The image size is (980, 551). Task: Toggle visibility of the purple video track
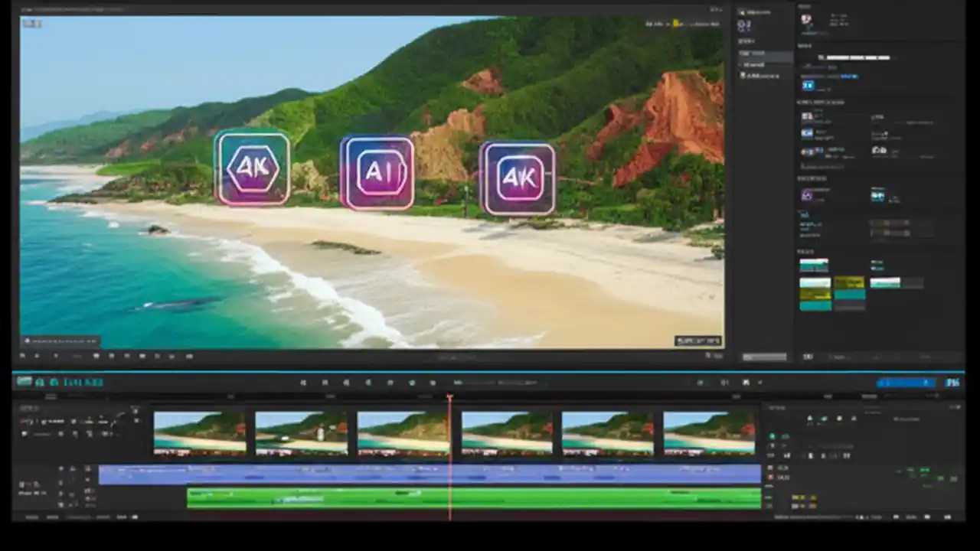tap(61, 468)
